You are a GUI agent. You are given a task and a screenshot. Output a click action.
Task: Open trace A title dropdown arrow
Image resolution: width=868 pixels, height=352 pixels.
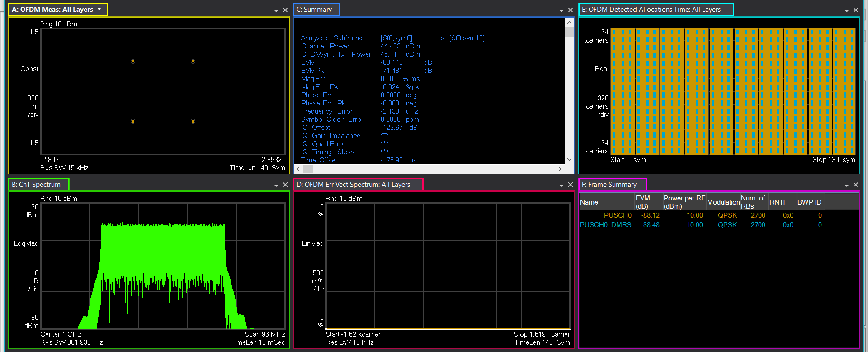click(99, 10)
